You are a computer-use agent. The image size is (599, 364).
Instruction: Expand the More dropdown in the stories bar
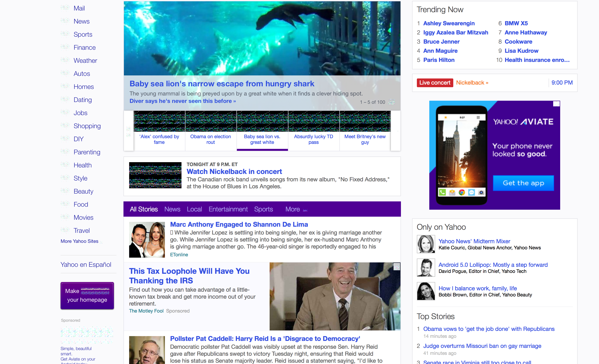click(x=296, y=209)
